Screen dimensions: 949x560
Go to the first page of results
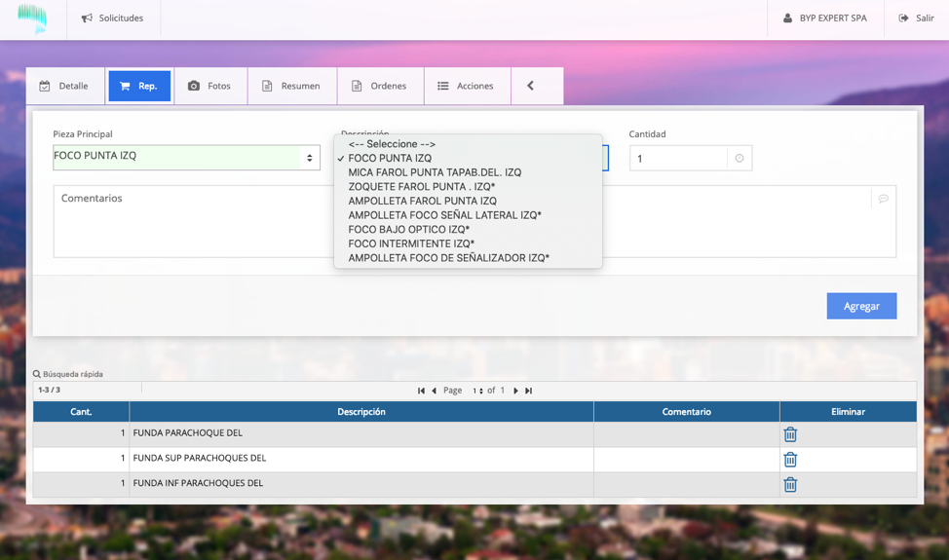pos(421,391)
